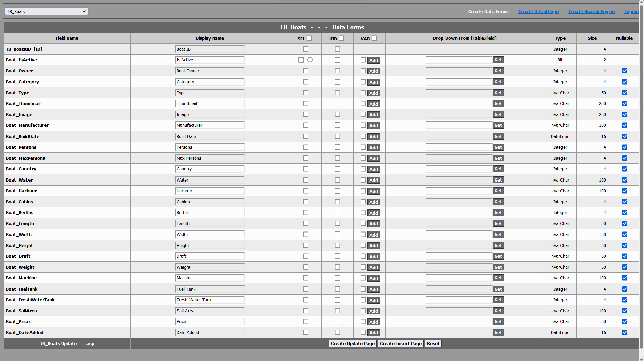Toggle the HID column header checkbox

(x=341, y=38)
